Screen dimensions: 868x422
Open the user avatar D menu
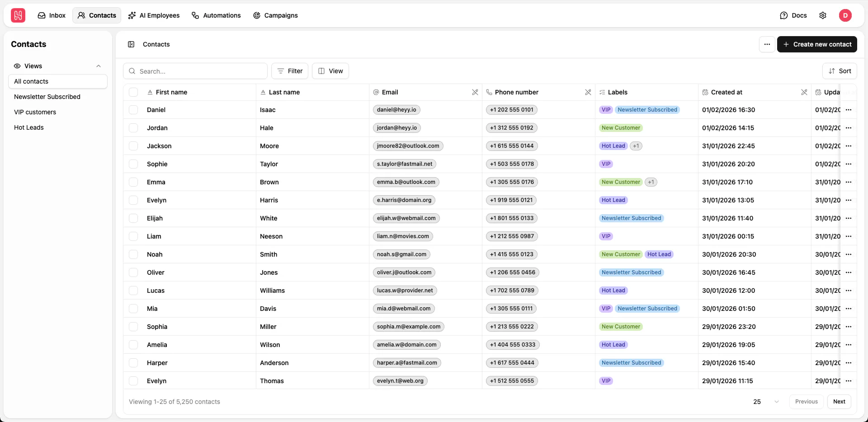click(x=845, y=15)
